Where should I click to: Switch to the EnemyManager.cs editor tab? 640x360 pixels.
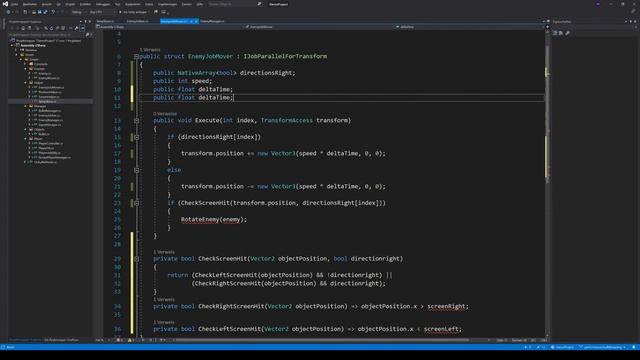(x=212, y=21)
